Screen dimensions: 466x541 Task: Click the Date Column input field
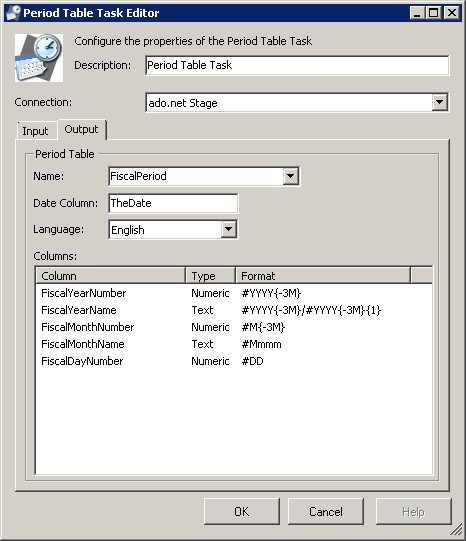[173, 203]
